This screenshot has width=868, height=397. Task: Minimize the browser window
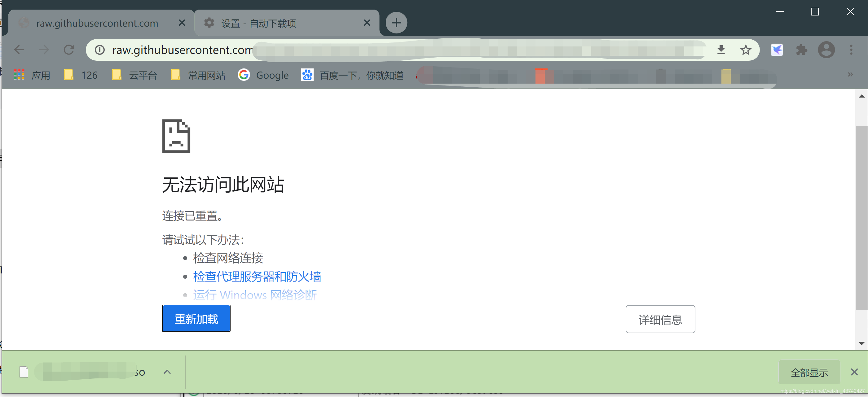click(779, 12)
